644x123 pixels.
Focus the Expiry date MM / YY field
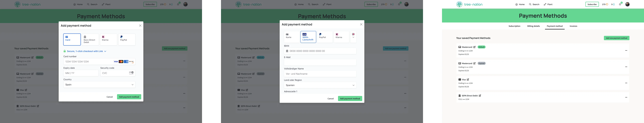coord(81,73)
